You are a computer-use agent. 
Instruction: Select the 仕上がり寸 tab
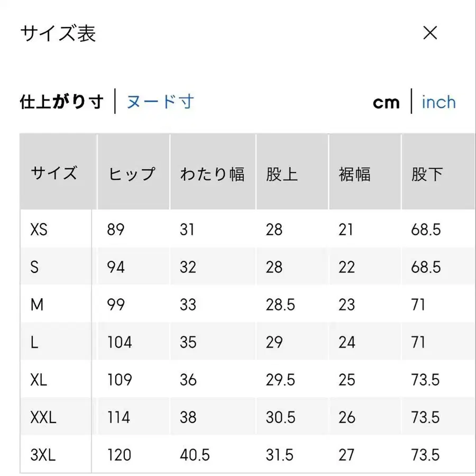(62, 102)
